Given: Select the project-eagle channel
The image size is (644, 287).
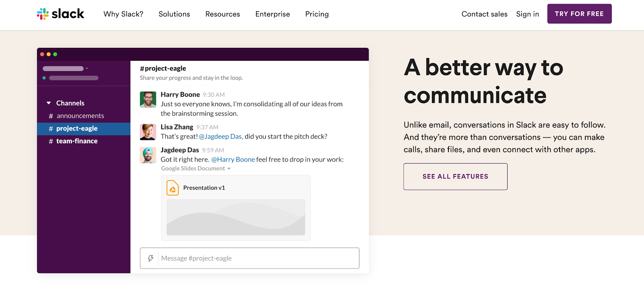Looking at the screenshot, I should [x=77, y=129].
